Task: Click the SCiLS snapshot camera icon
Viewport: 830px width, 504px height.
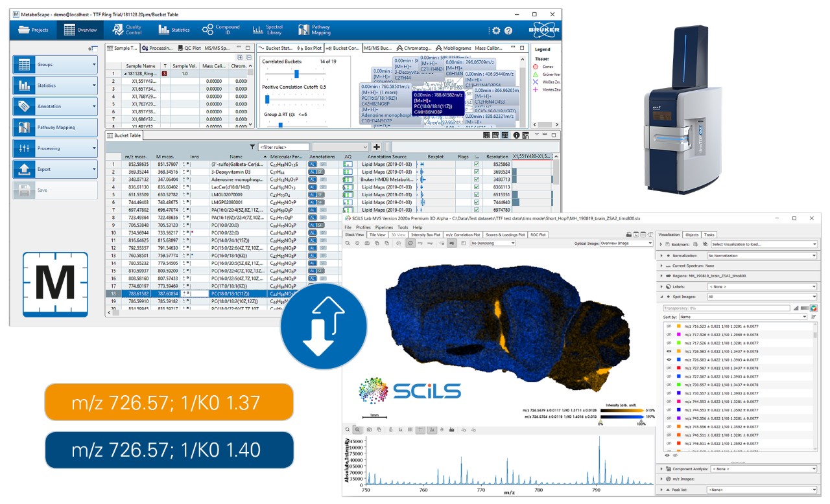Action: pyautogui.click(x=367, y=243)
